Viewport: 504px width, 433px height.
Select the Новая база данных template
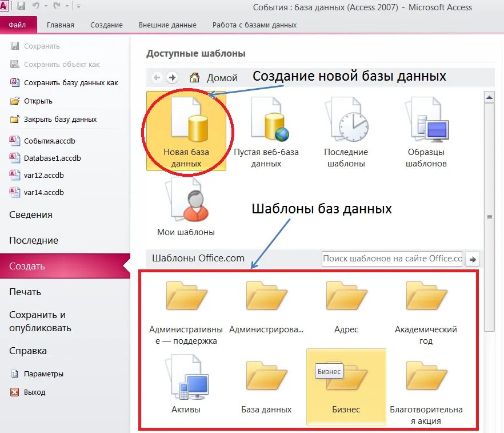(x=186, y=131)
